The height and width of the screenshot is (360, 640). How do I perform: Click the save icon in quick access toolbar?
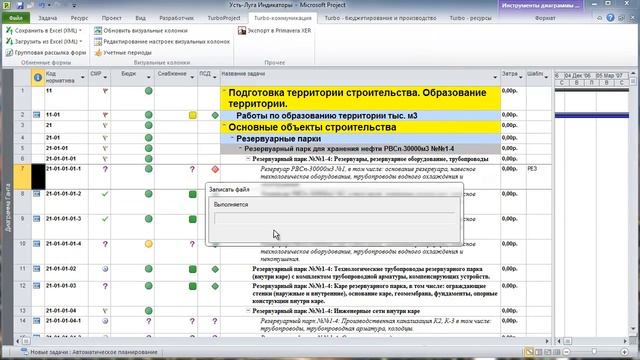[20, 5]
